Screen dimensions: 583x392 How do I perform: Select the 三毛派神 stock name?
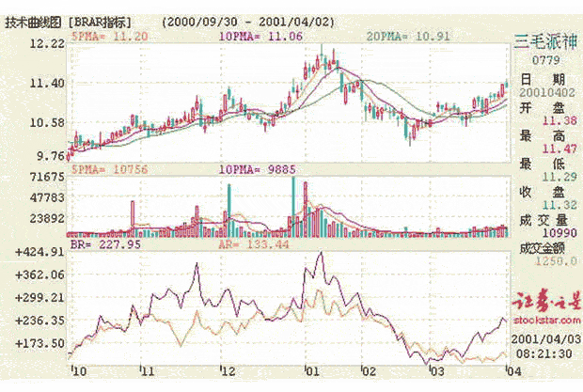click(x=545, y=40)
